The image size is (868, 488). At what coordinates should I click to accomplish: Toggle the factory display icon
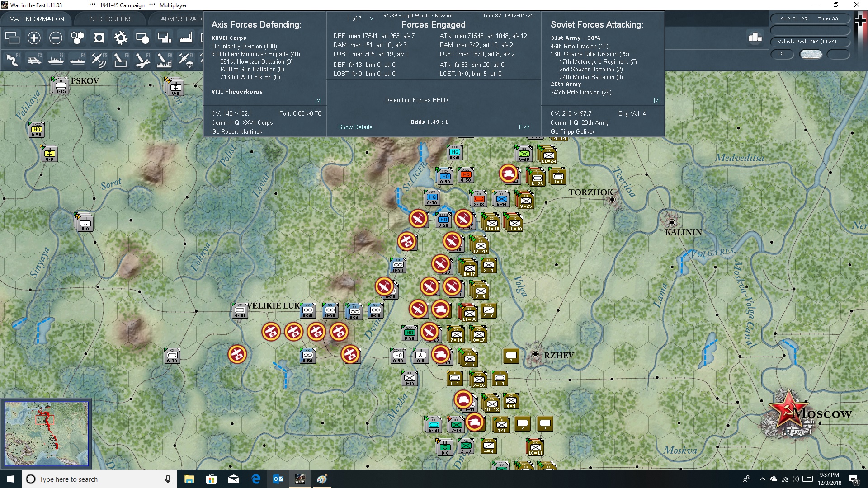point(186,38)
